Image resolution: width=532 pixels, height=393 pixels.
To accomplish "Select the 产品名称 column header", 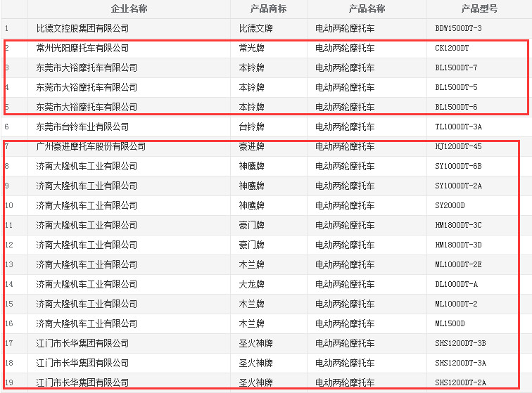I will (367, 9).
